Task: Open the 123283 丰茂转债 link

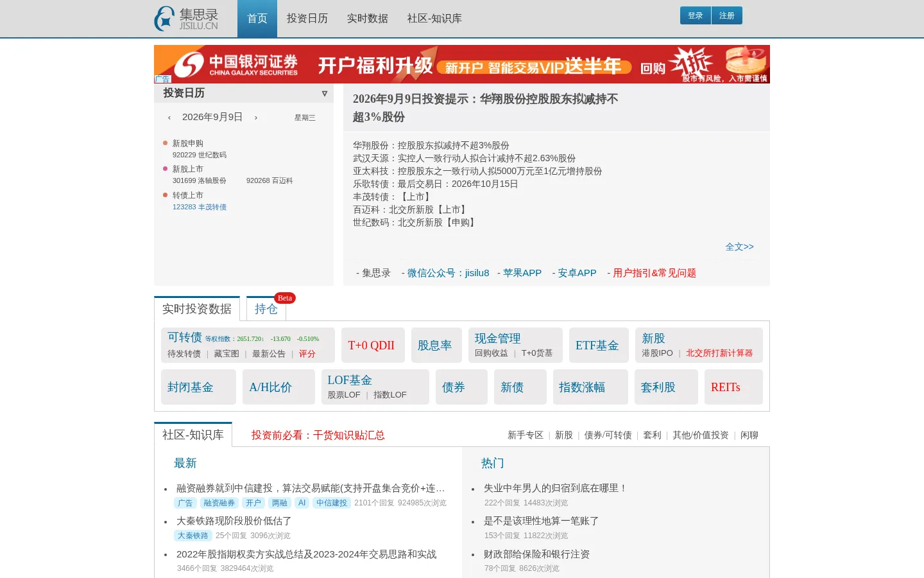Action: point(200,207)
